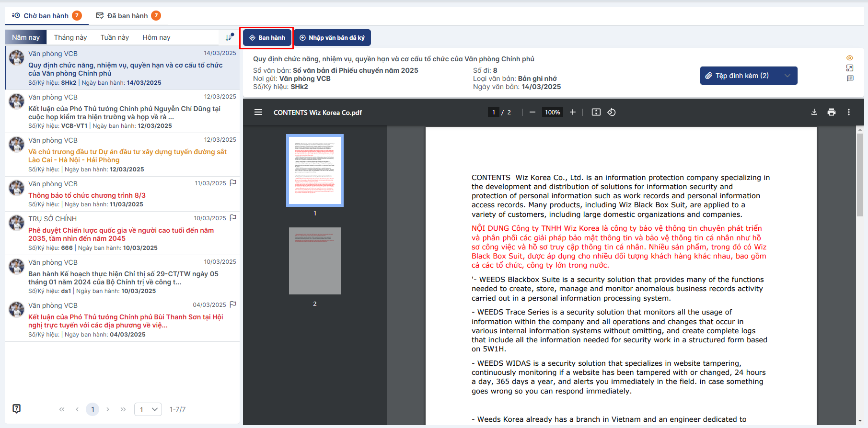868x428 pixels.
Task: Click the paperclip icon in Tệp đính kèm
Action: click(708, 76)
